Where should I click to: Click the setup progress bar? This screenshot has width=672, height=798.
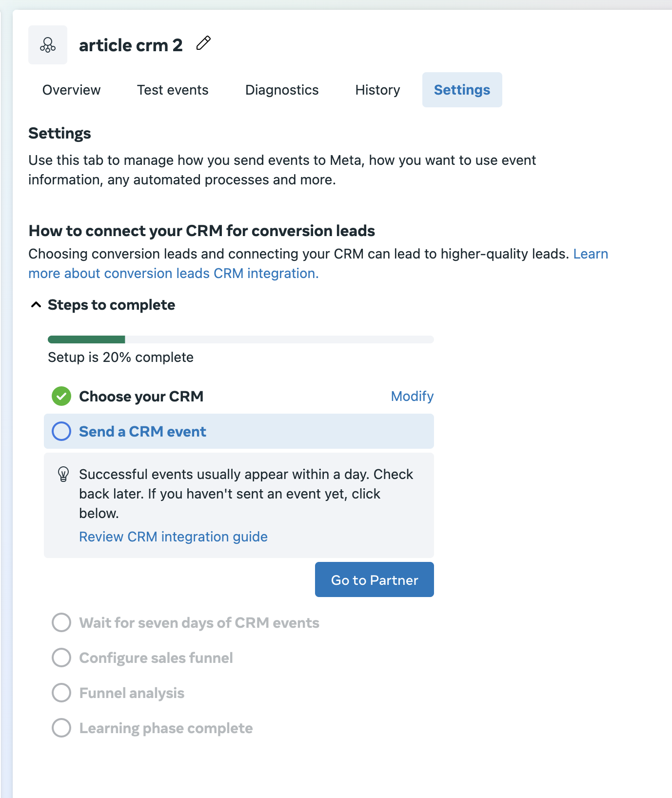click(240, 339)
